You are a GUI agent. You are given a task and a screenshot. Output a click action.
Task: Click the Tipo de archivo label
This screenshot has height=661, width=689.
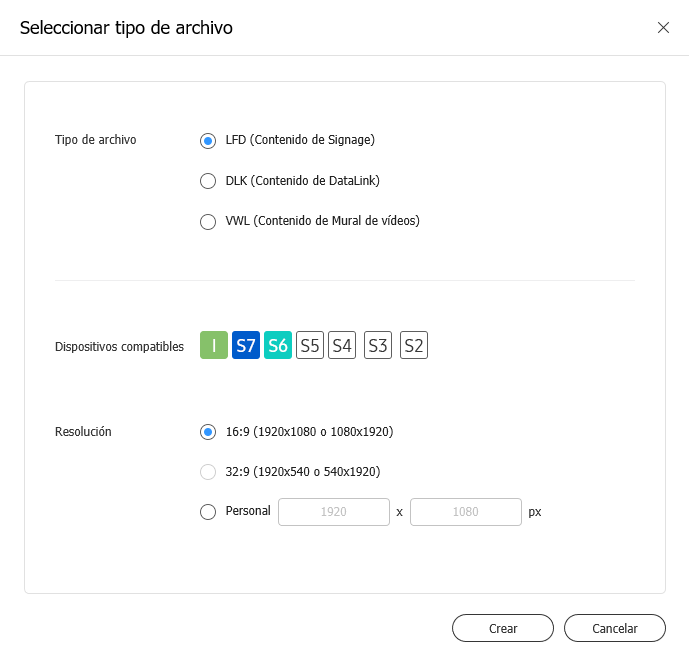click(95, 140)
